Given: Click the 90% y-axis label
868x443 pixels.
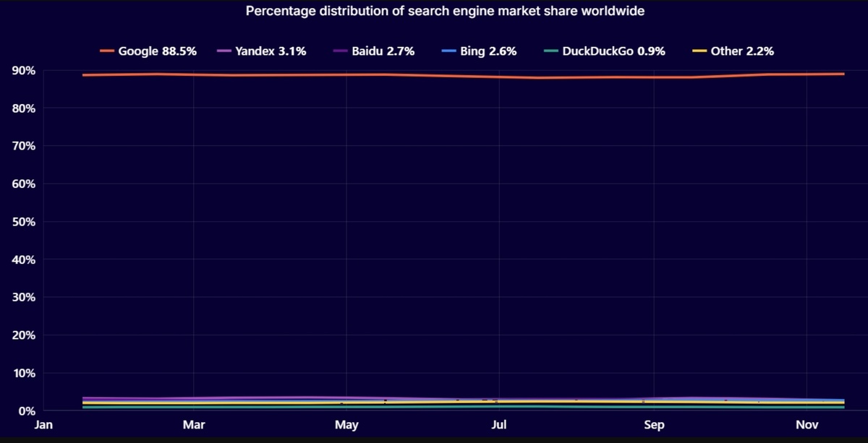Looking at the screenshot, I should (x=22, y=71).
